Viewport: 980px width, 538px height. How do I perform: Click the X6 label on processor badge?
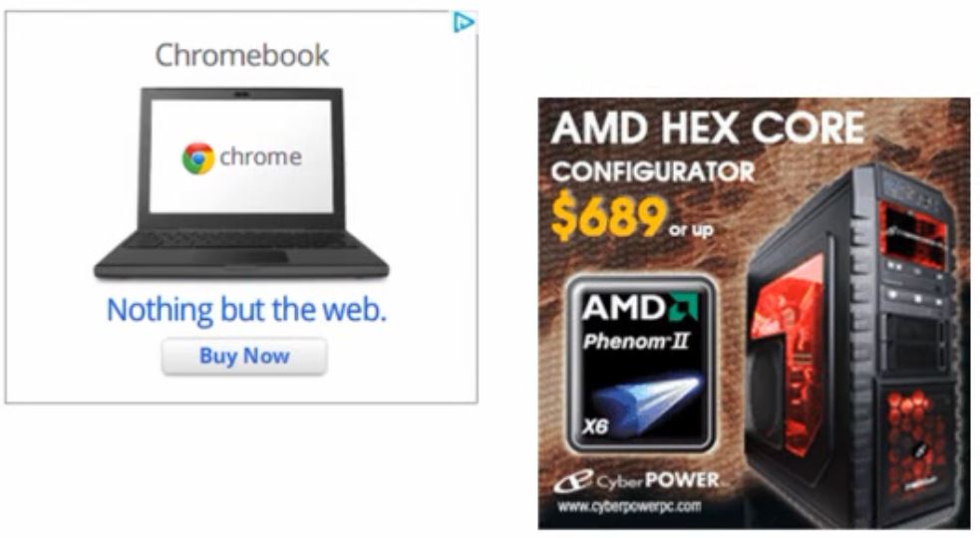click(595, 426)
